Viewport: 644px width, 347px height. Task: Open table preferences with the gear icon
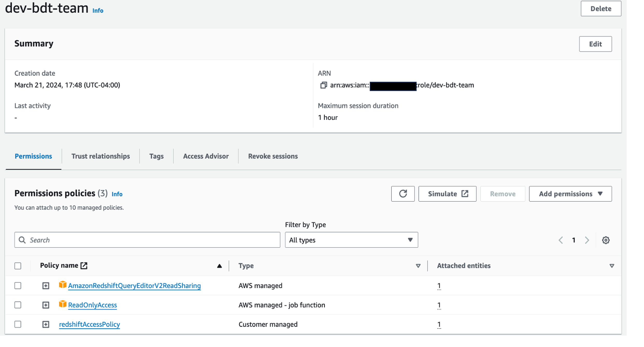(x=606, y=240)
